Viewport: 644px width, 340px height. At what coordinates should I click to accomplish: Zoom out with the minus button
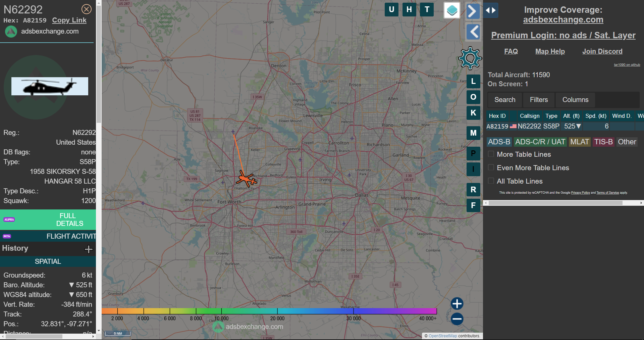click(x=457, y=319)
